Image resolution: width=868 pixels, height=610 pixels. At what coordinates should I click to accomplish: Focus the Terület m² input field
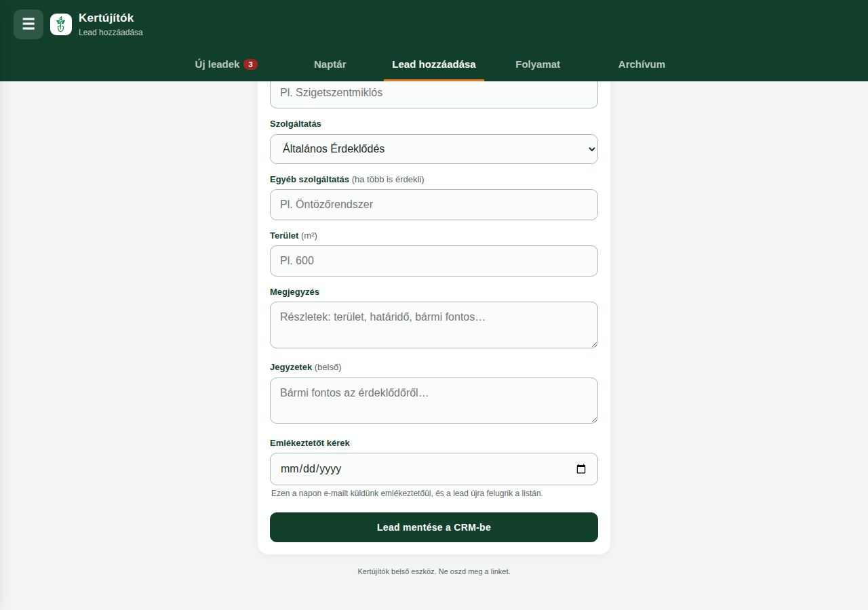pyautogui.click(x=434, y=261)
